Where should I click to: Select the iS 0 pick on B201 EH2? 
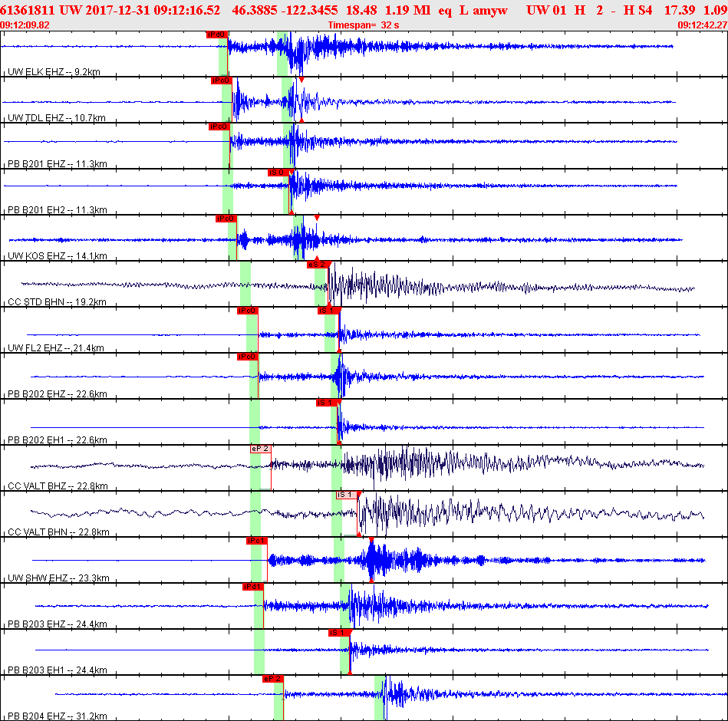click(279, 173)
